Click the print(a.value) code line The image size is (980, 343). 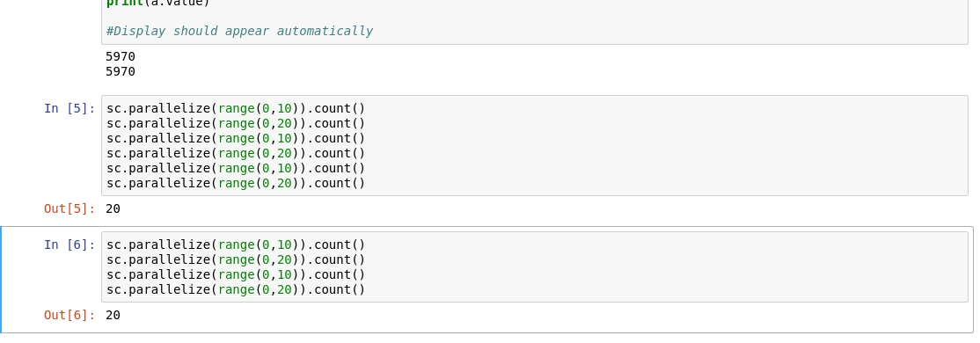158,4
